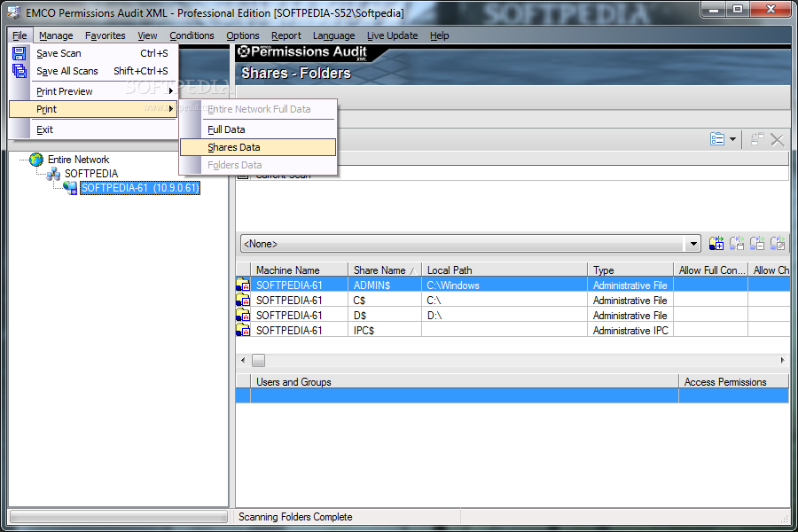Click the second condition icon beside combo
The height and width of the screenshot is (532, 798).
[737, 243]
